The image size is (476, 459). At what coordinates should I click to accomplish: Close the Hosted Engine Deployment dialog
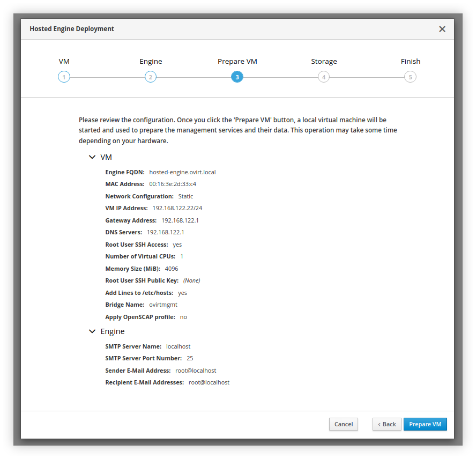442,29
